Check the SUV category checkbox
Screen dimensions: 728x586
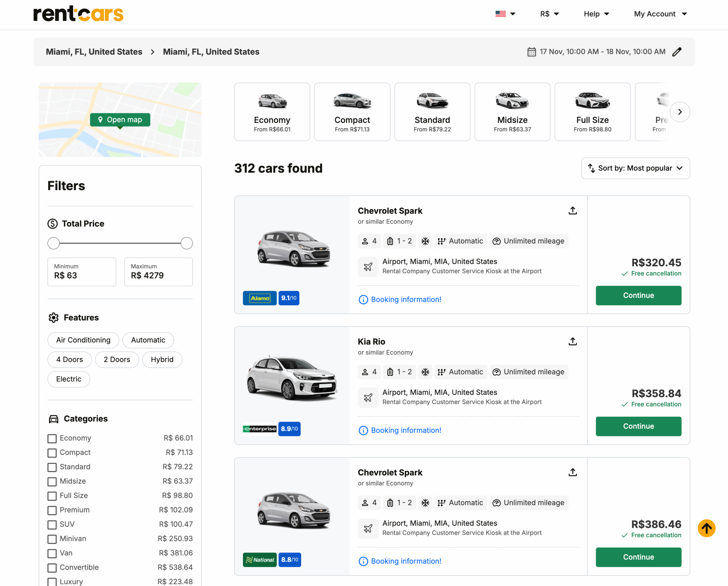pos(52,525)
